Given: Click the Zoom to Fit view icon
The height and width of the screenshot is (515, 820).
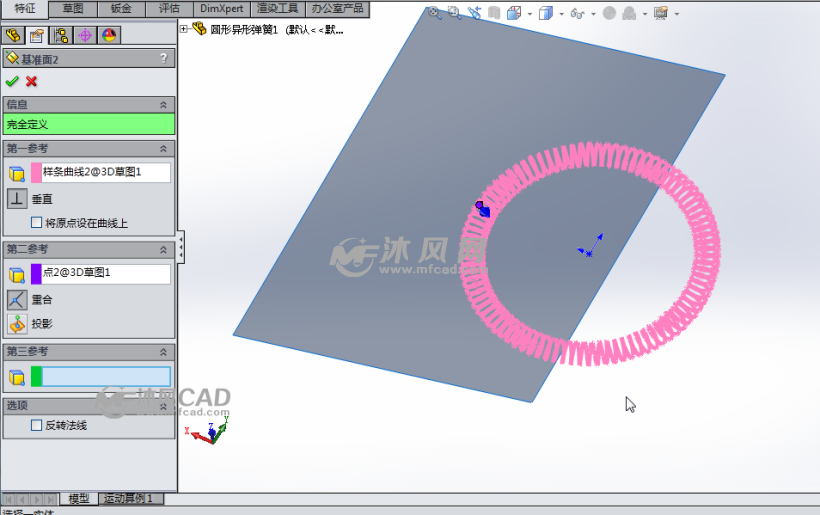Looking at the screenshot, I should pos(434,13).
